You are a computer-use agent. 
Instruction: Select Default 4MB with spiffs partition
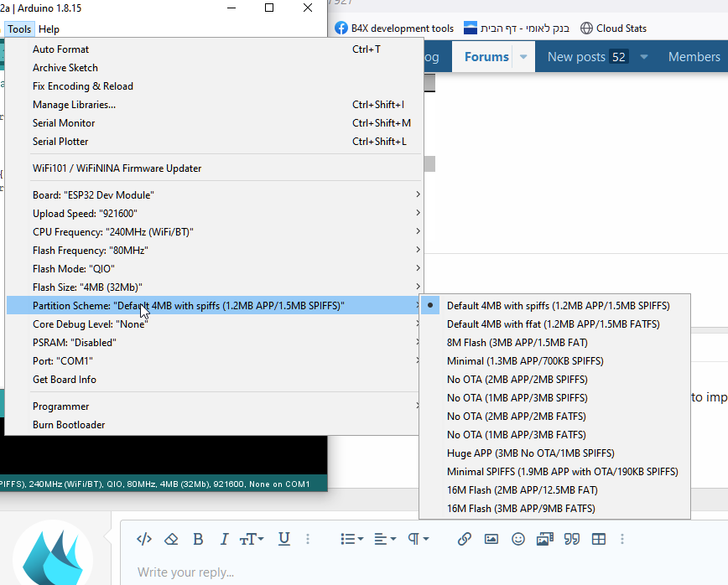click(555, 306)
